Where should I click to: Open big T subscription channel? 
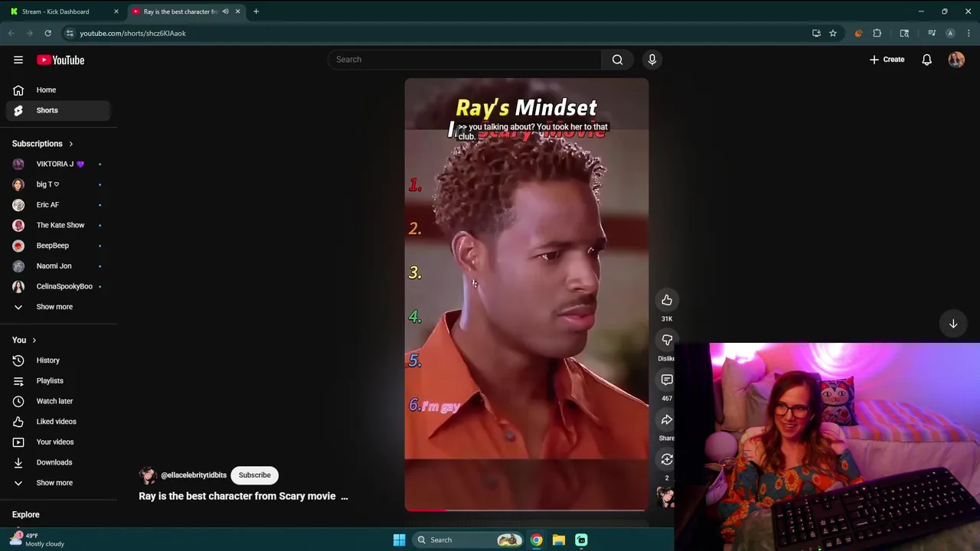[58, 184]
